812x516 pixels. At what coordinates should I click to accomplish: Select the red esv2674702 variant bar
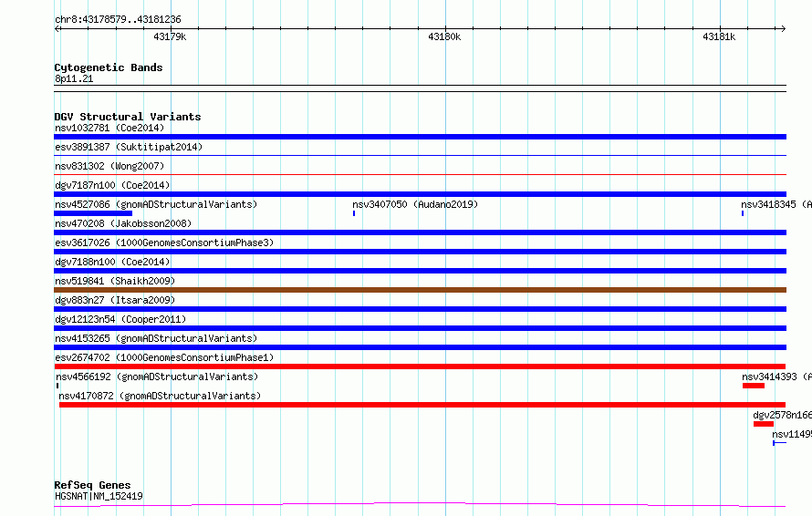pos(420,366)
